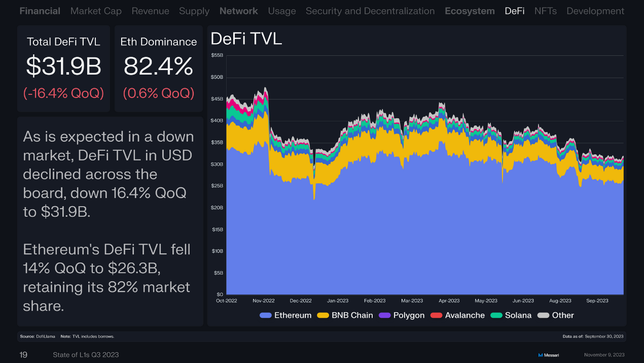Image resolution: width=644 pixels, height=363 pixels.
Task: Click the Messari logo icon
Action: coord(541,355)
